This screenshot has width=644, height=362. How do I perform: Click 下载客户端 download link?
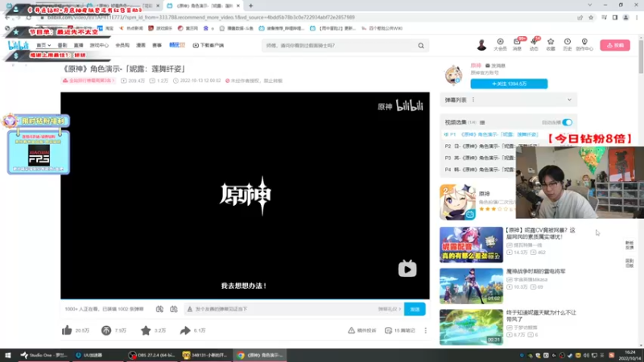coord(208,45)
